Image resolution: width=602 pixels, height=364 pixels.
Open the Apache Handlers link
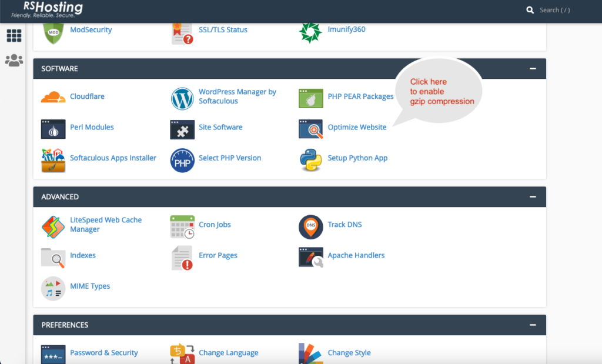[x=356, y=255]
